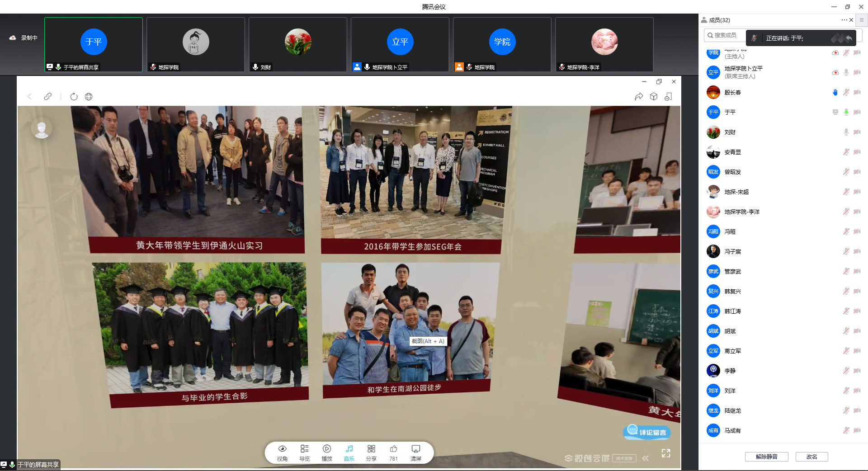Toggle the 音乐 background music
Screen dimensions: 868x471
[x=349, y=452]
